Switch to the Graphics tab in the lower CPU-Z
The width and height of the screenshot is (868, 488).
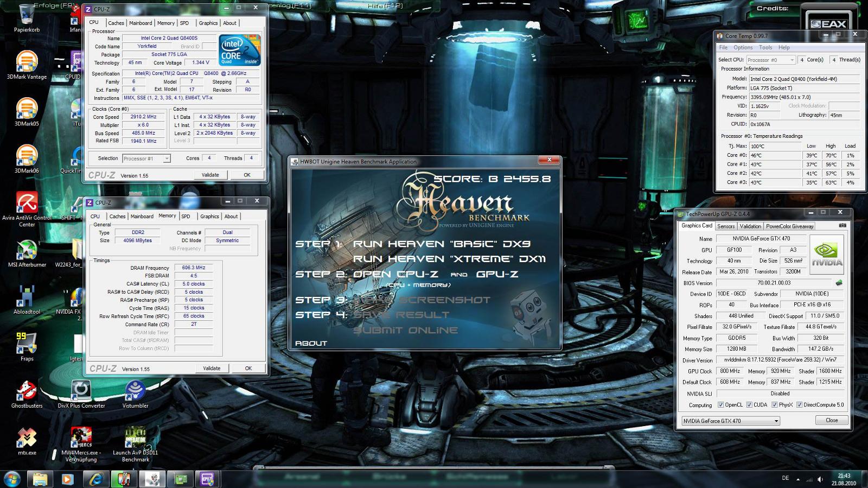[209, 216]
